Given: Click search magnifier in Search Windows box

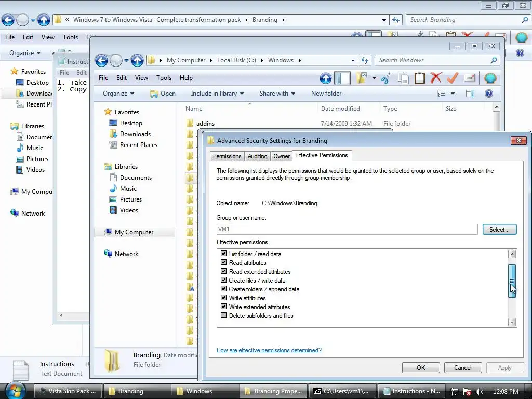Looking at the screenshot, I should pyautogui.click(x=494, y=60).
